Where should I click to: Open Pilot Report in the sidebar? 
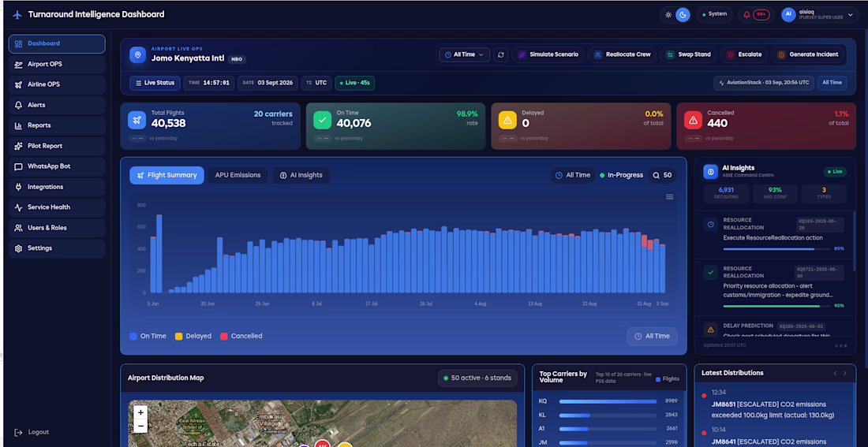pos(57,146)
